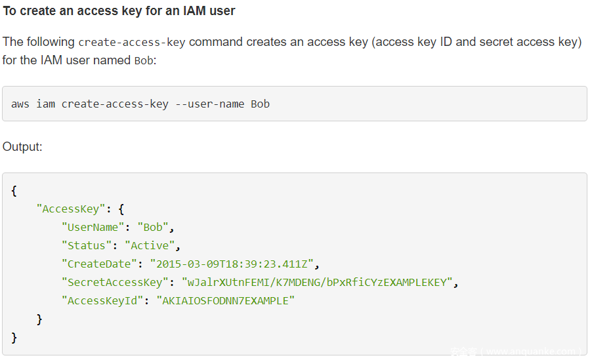Viewport: 592px width, 364px height.
Task: Click the final closing brace of the JSON output
Action: (14, 337)
